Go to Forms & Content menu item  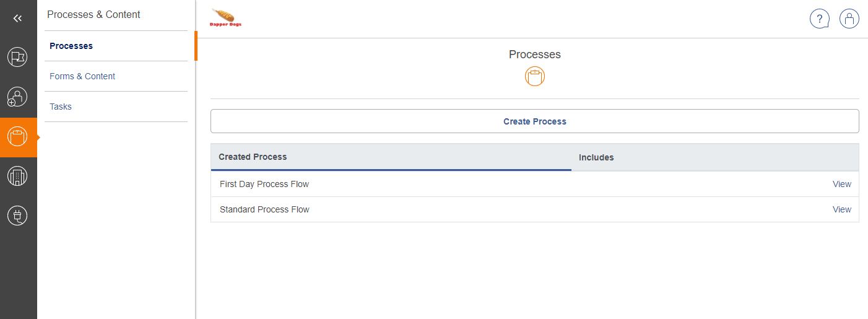(x=82, y=76)
